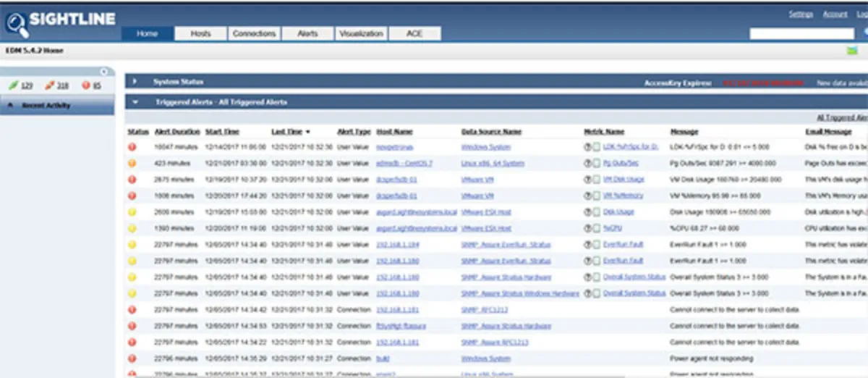Viewport: 868px width, 378px height.
Task: Open the Alerts tab
Action: 307,33
